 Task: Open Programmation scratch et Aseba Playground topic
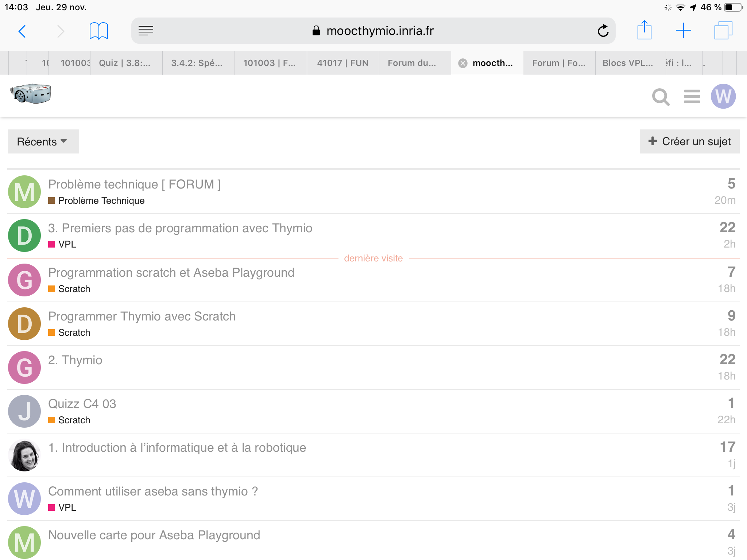click(x=171, y=272)
